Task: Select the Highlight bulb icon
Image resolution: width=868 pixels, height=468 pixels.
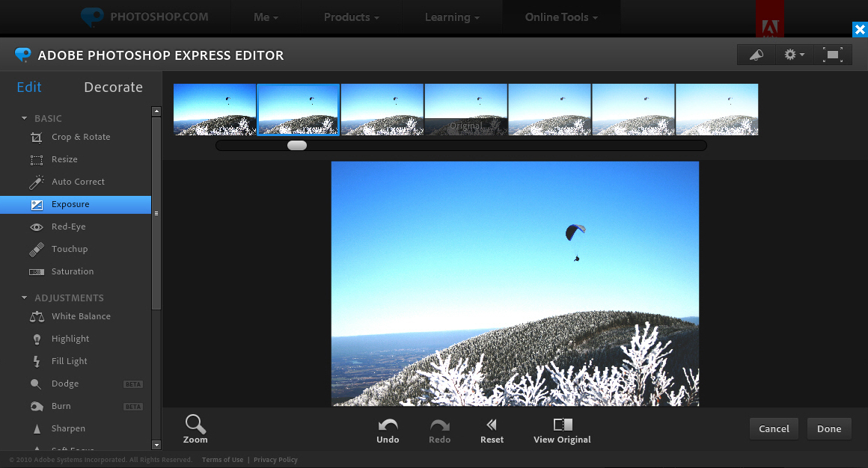Action: pyautogui.click(x=37, y=339)
